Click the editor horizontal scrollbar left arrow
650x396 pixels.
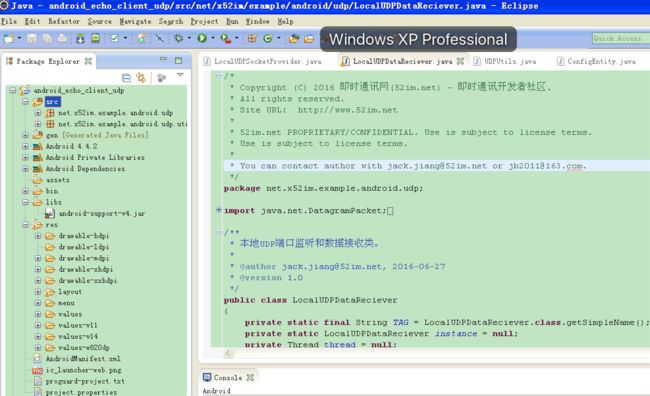click(228, 353)
